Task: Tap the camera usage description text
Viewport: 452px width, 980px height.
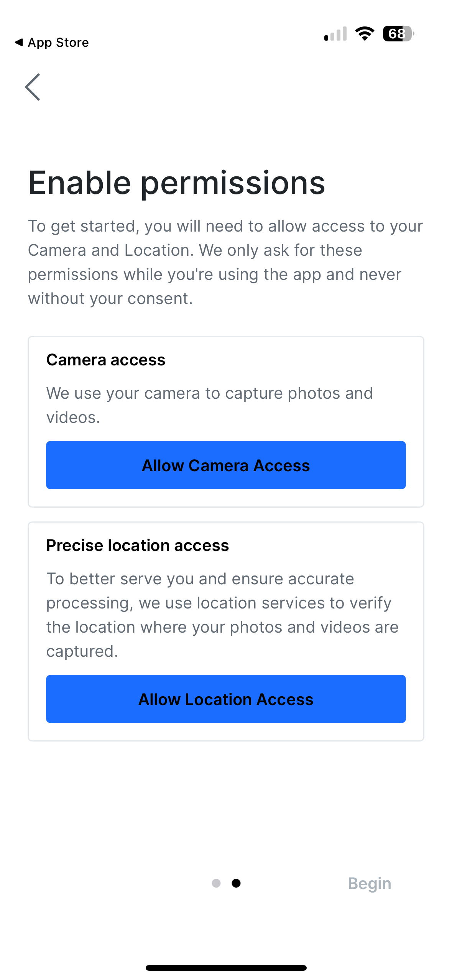Action: tap(210, 405)
